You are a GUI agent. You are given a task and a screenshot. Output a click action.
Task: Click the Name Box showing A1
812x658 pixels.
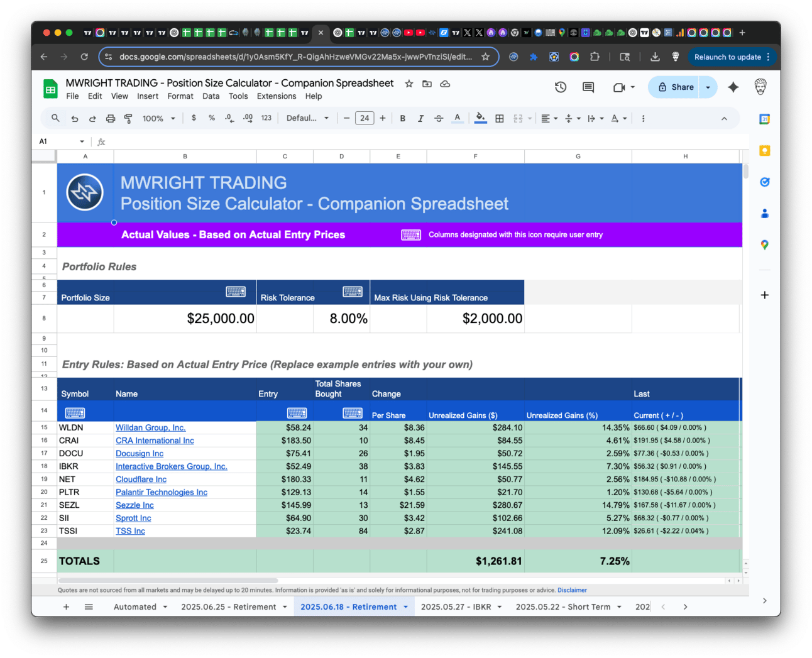(61, 141)
